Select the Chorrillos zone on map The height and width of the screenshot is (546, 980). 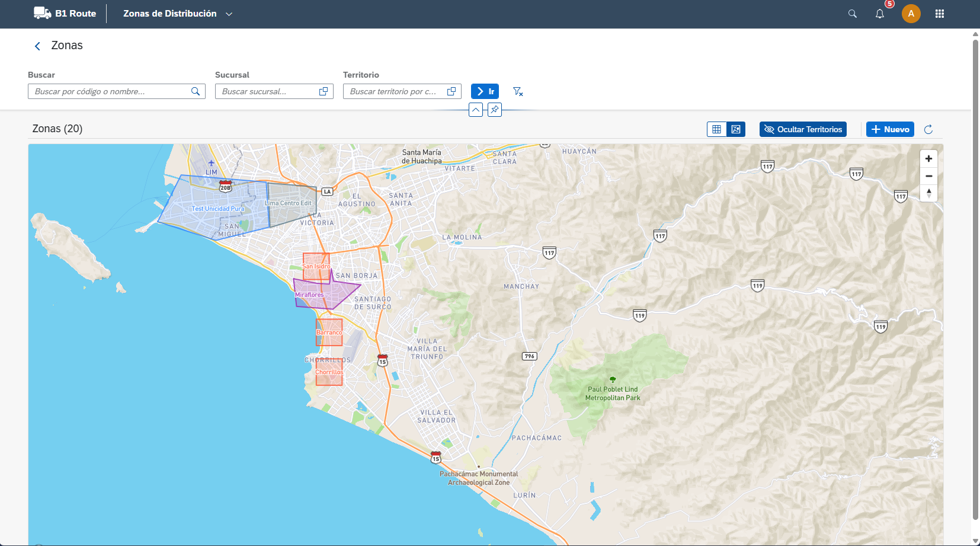pyautogui.click(x=329, y=372)
